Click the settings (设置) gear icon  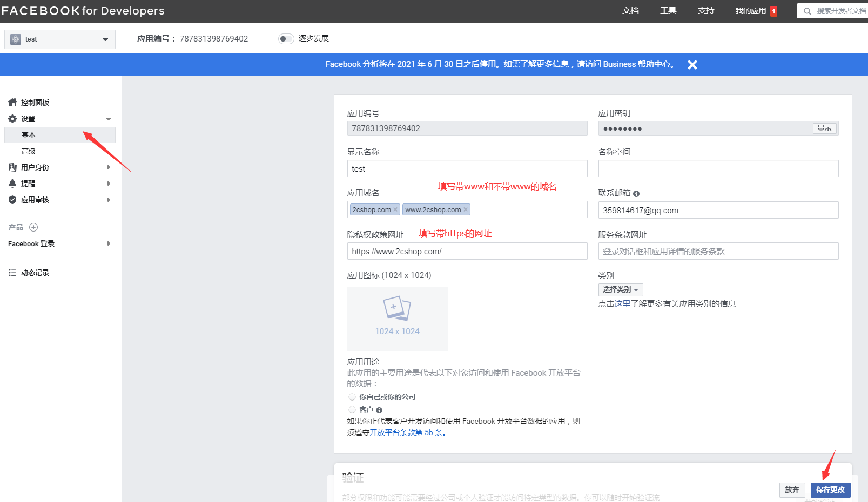click(x=12, y=119)
